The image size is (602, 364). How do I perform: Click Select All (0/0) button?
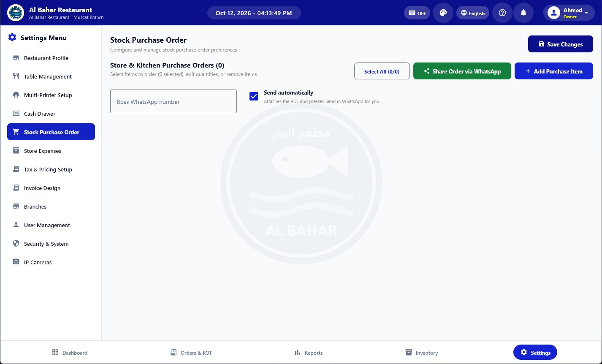[x=382, y=71]
